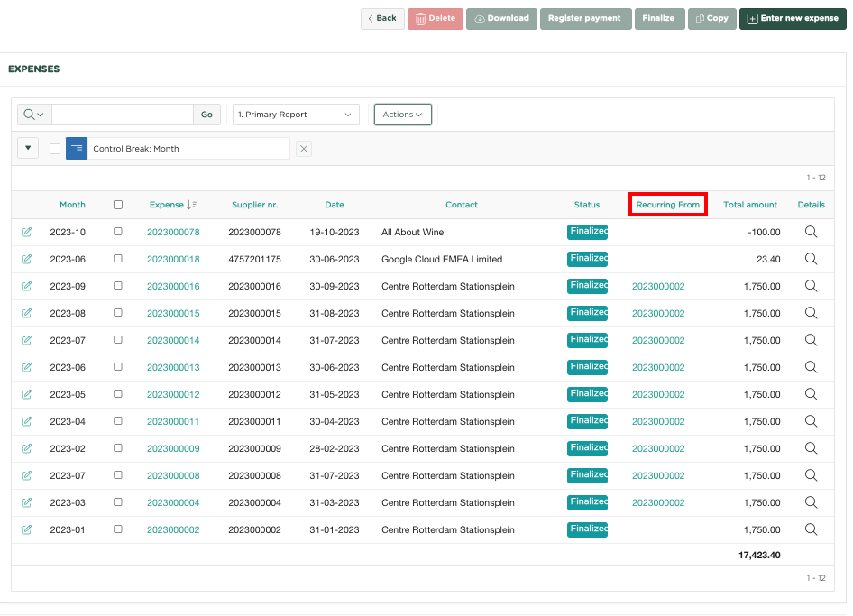Download the selected expenses

[501, 19]
